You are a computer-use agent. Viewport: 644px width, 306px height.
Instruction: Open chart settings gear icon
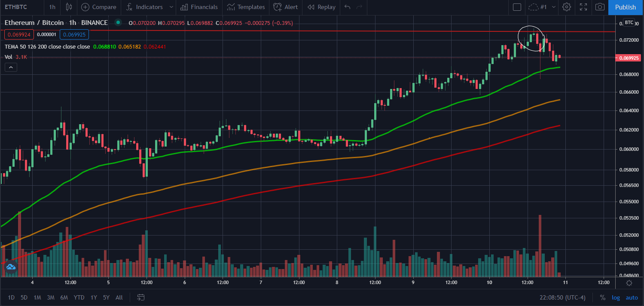point(567,7)
